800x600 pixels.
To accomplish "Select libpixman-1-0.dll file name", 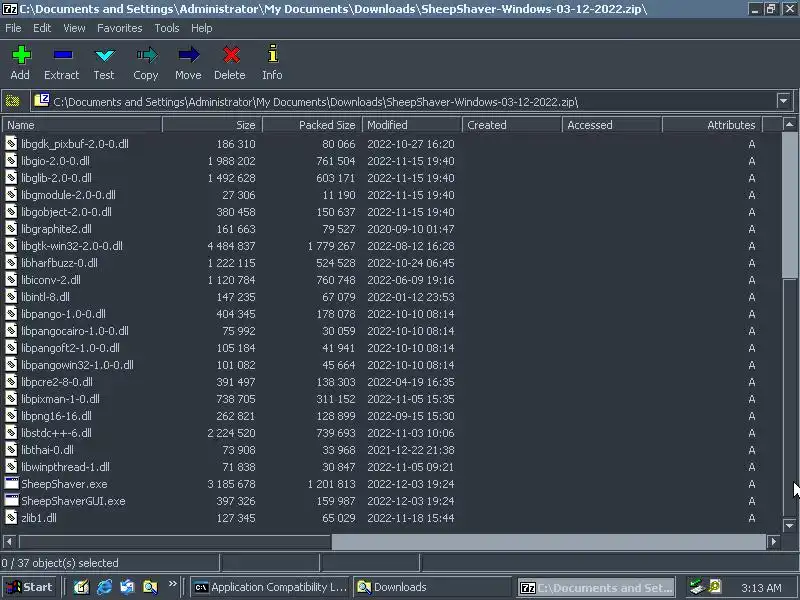I will pos(60,398).
